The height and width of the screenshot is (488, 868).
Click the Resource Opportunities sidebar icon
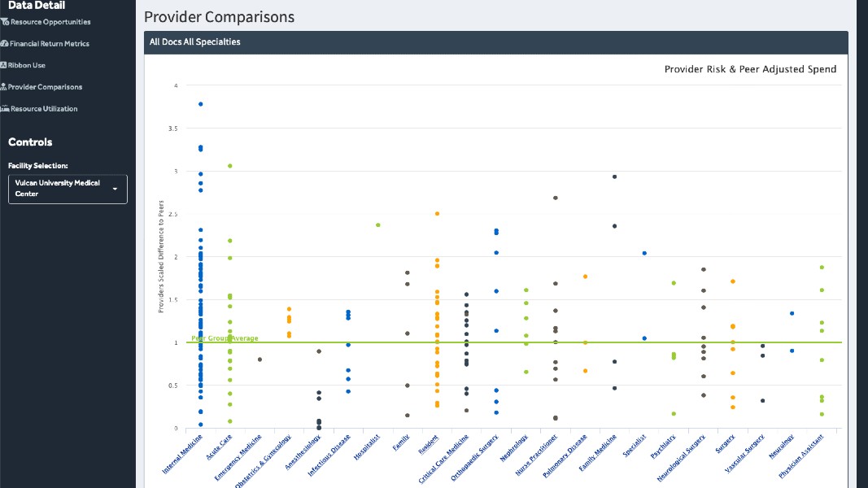click(4, 22)
